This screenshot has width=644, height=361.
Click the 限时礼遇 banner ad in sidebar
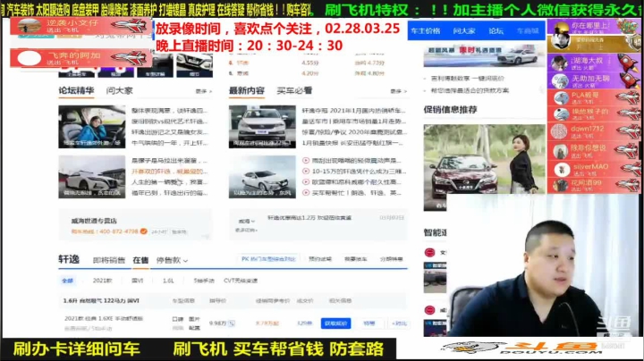485,55
